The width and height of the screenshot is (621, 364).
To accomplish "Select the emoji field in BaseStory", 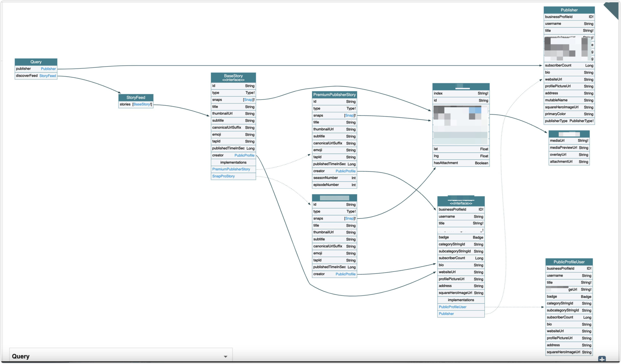I will coord(233,134).
